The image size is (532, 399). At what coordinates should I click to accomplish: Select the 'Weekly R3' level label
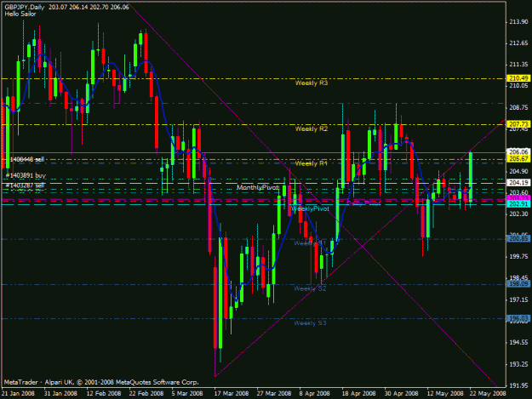(x=312, y=83)
